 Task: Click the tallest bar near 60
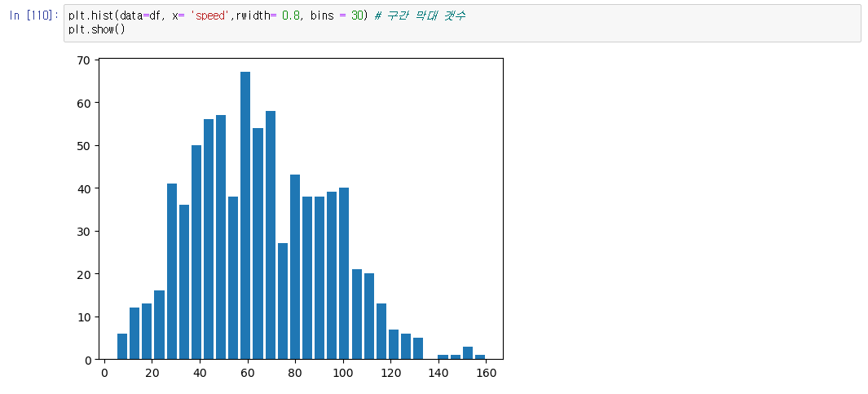(x=245, y=215)
